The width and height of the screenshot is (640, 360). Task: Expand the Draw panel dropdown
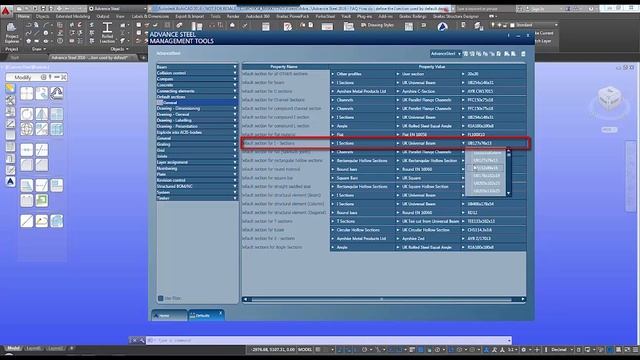39,49
